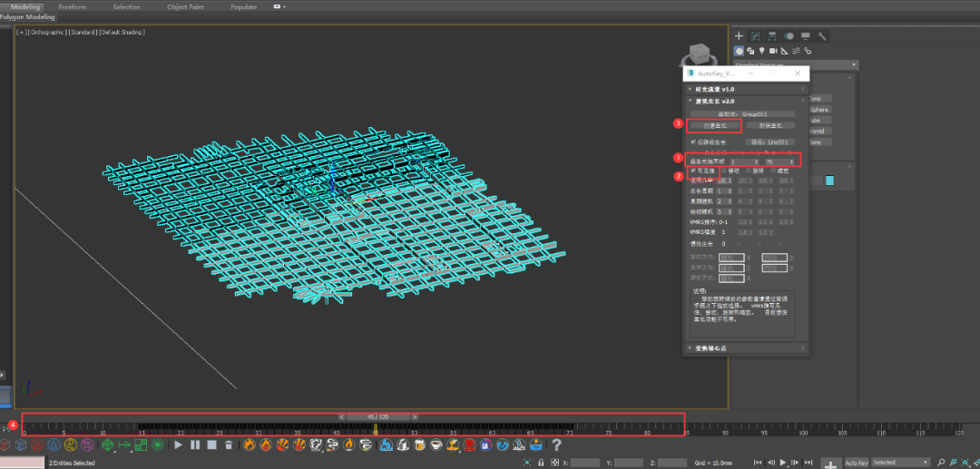Click the play button in plugin toolbar
The height and width of the screenshot is (469, 980).
click(x=178, y=445)
